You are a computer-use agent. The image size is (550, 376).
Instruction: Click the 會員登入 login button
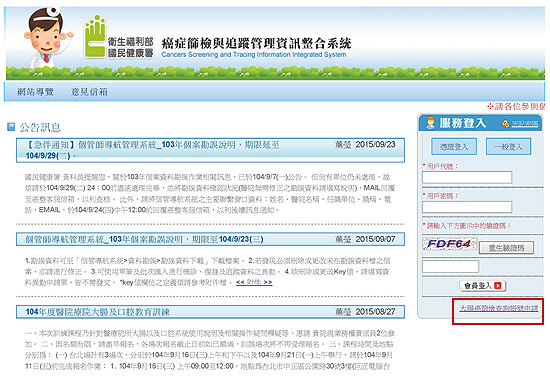coord(483,286)
